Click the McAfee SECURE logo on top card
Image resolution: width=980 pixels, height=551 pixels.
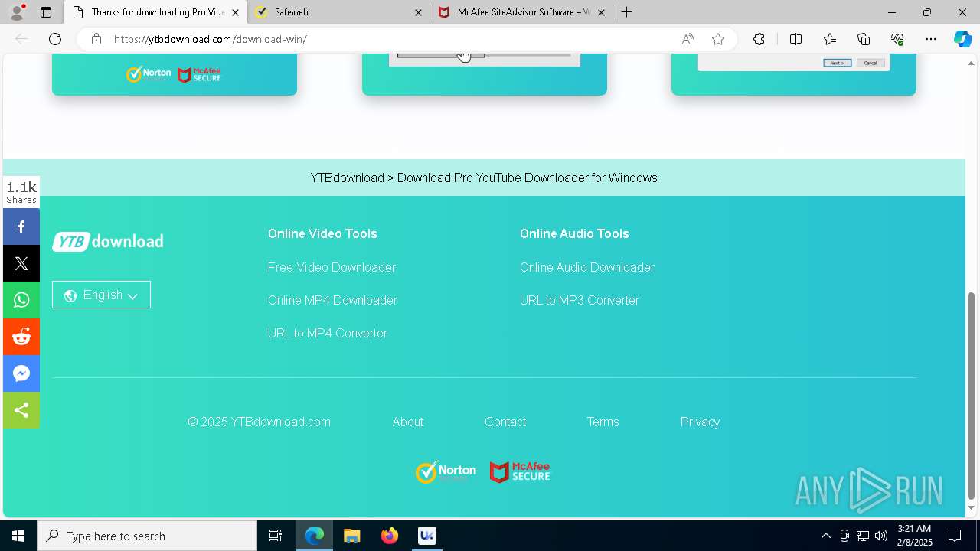[x=199, y=74]
